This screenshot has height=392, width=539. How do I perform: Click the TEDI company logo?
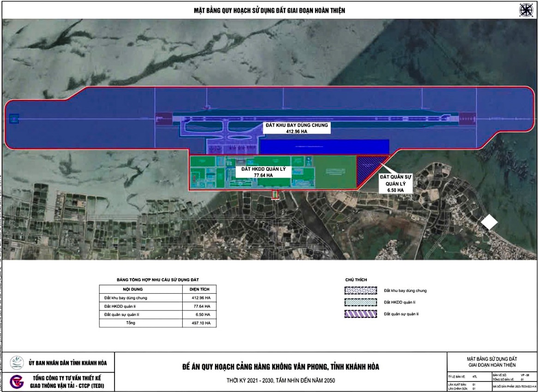click(x=17, y=382)
